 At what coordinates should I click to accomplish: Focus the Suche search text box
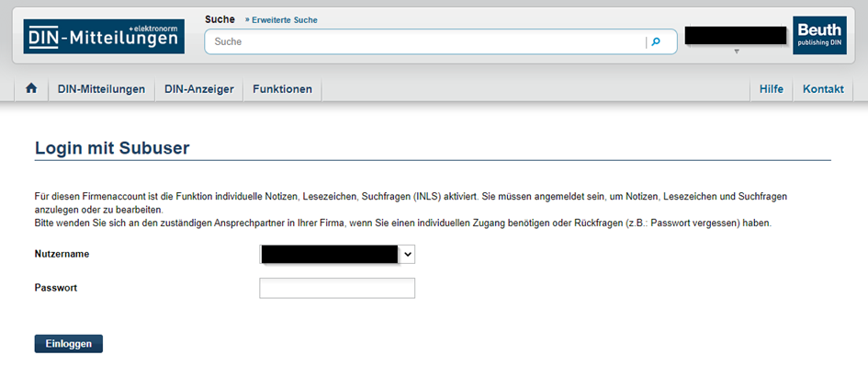coord(427,41)
